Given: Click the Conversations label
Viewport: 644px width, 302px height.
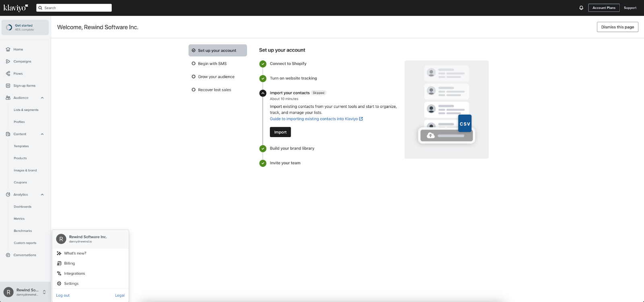Looking at the screenshot, I should coord(25,255).
